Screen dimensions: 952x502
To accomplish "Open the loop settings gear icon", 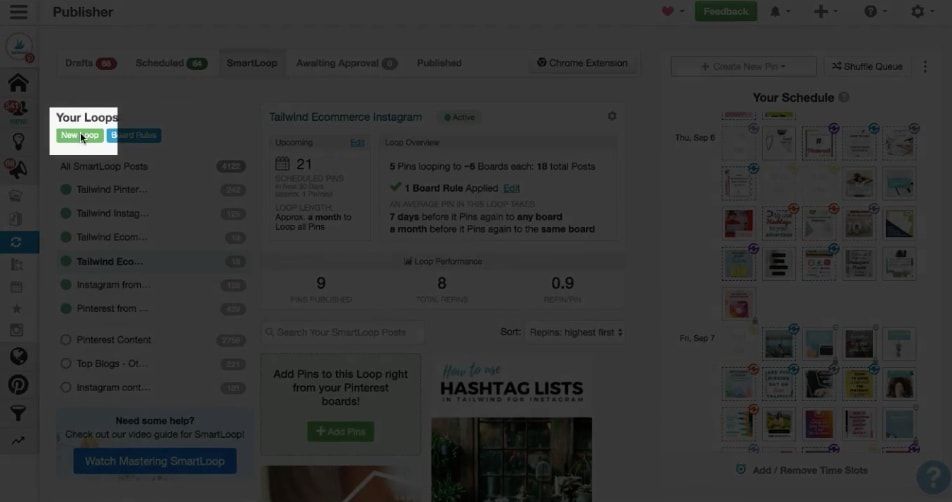I will point(612,115).
